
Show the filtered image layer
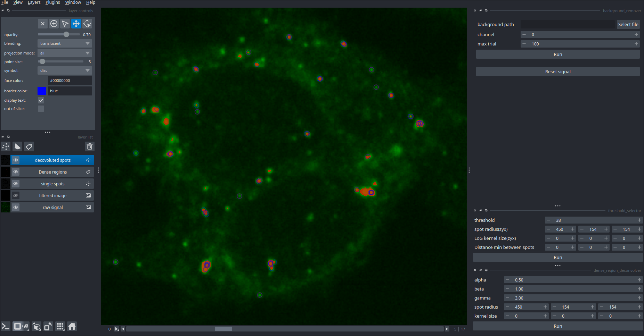(x=16, y=195)
